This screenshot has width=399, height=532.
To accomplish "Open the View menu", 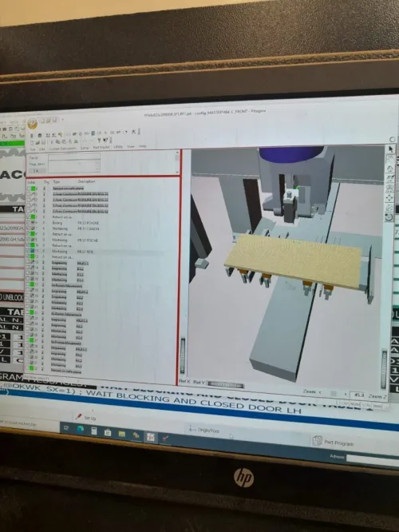I will pos(131,146).
